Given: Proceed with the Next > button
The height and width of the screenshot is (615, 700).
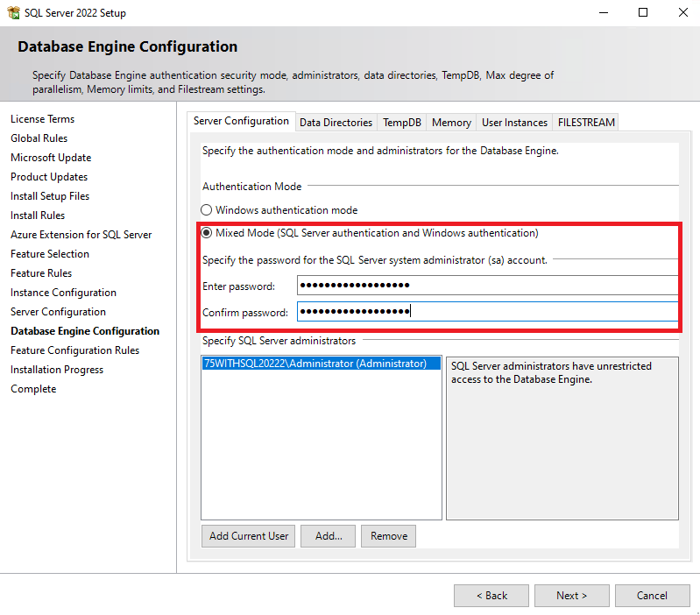Looking at the screenshot, I should click(x=572, y=596).
